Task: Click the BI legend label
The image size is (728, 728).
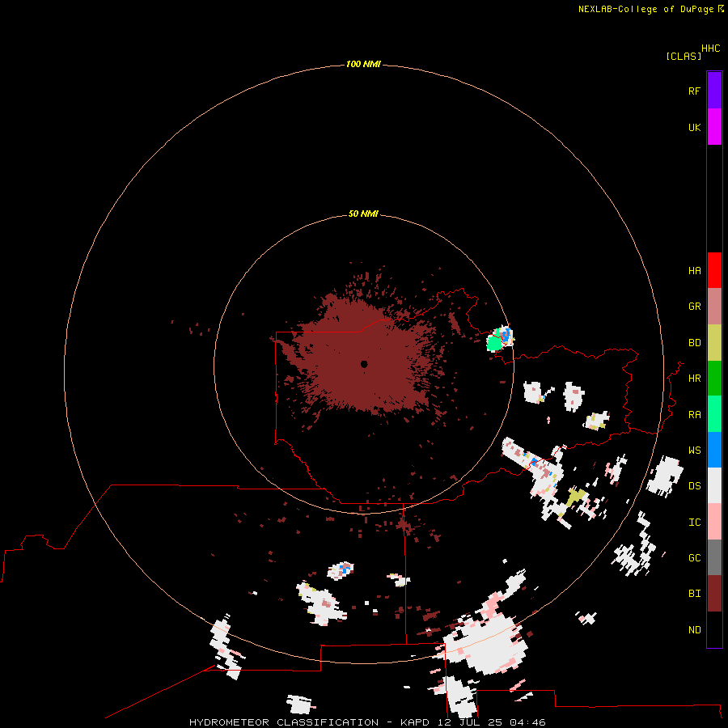Action: point(694,594)
